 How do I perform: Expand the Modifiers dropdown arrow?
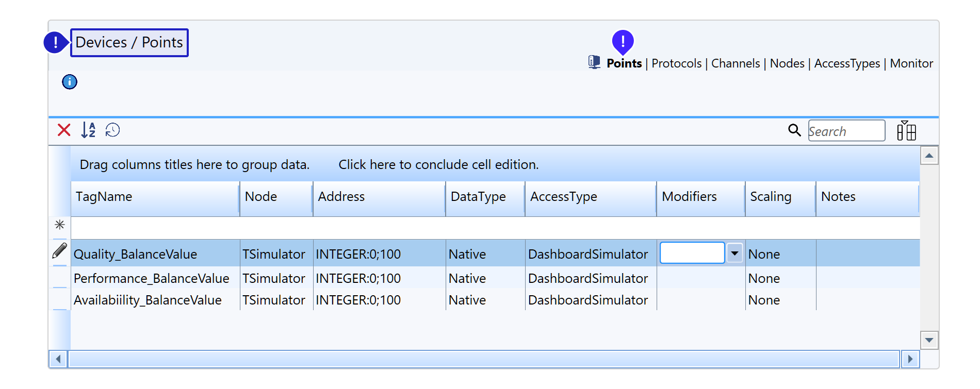point(734,253)
